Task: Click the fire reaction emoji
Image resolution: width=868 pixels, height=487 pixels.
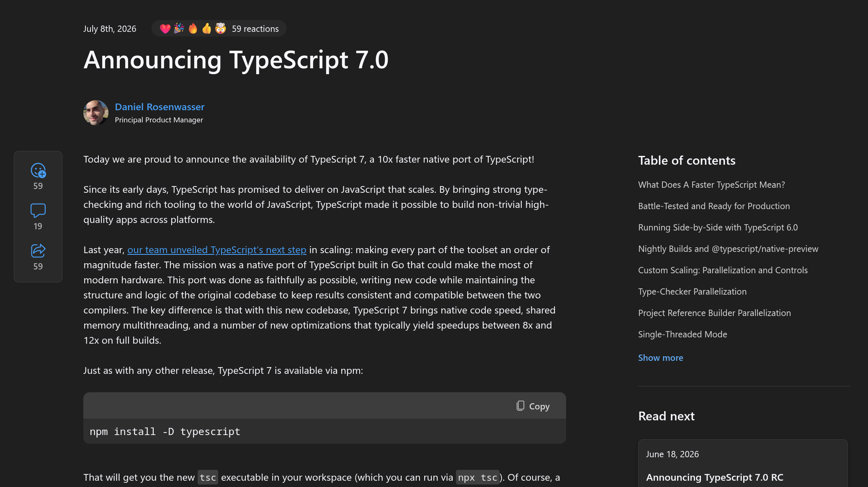Action: (193, 28)
